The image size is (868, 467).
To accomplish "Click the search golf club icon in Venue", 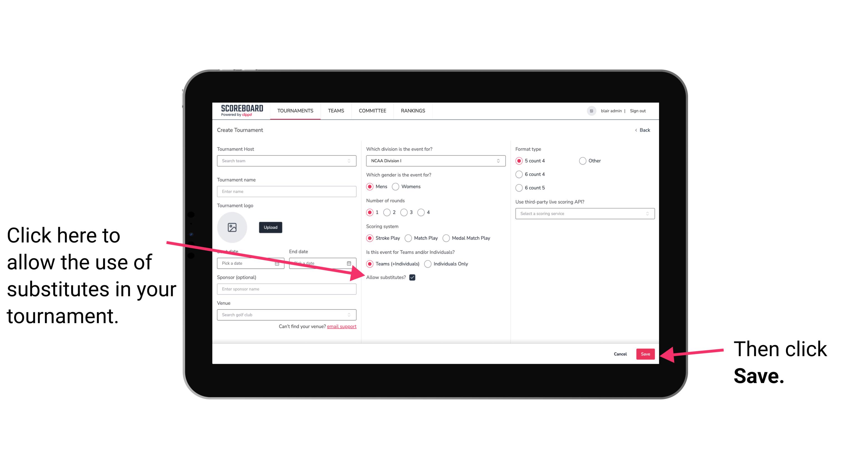I will [x=351, y=315].
